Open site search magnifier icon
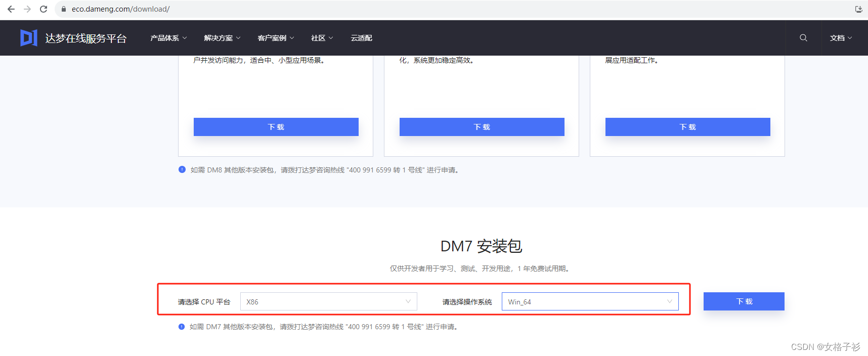Image resolution: width=868 pixels, height=356 pixels. click(803, 38)
